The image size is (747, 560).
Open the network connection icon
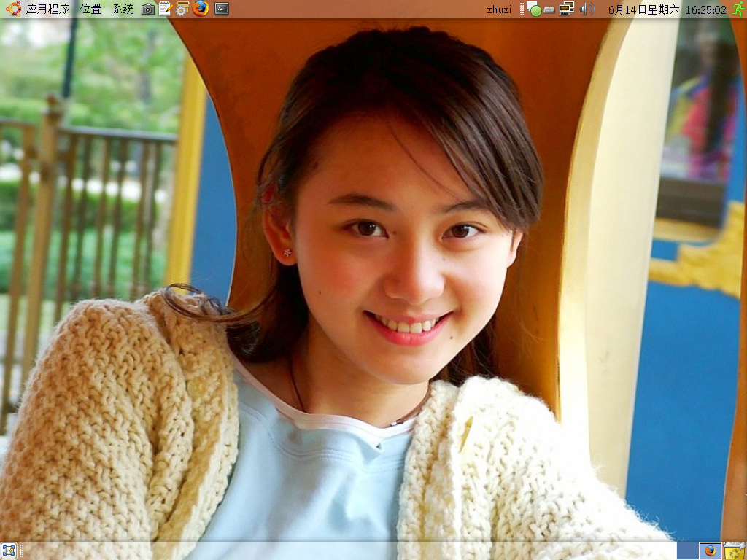point(566,9)
